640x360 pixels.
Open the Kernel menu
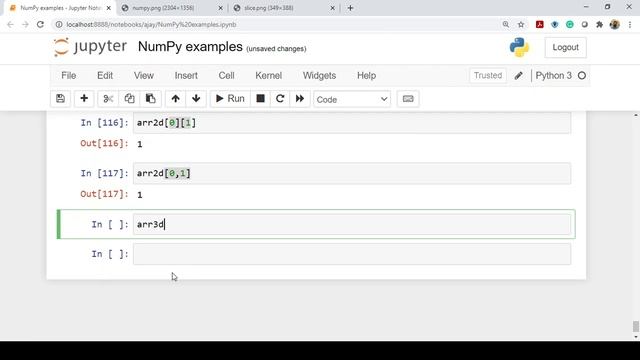click(x=269, y=76)
